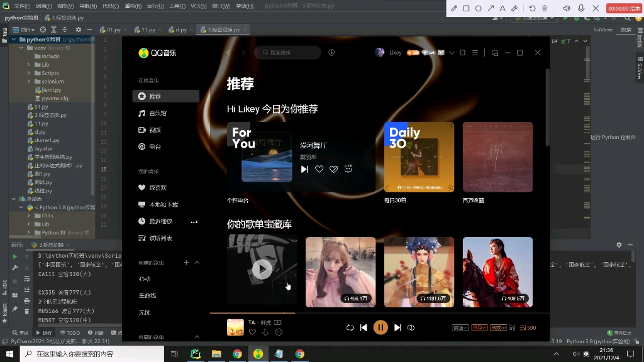Open the 倍速 playback speed dropdown
This screenshot has height=362, width=644.
[x=460, y=327]
